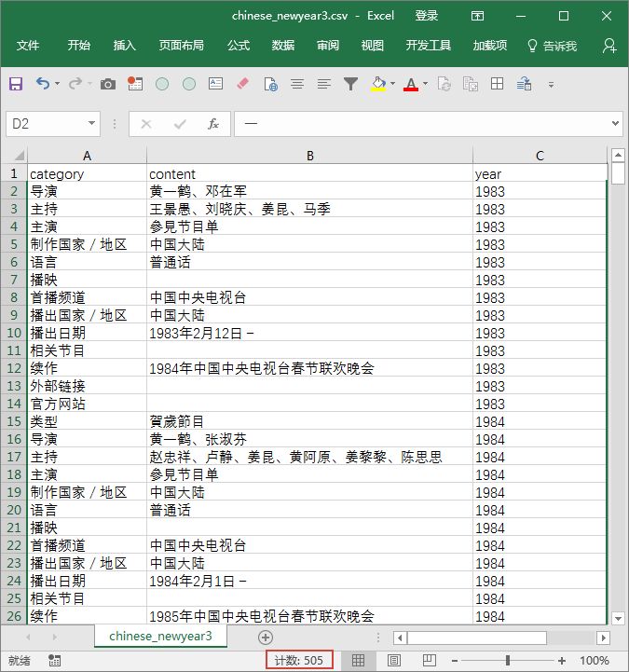Switch to Page Layout view icon
The height and width of the screenshot is (672, 629).
tap(394, 660)
